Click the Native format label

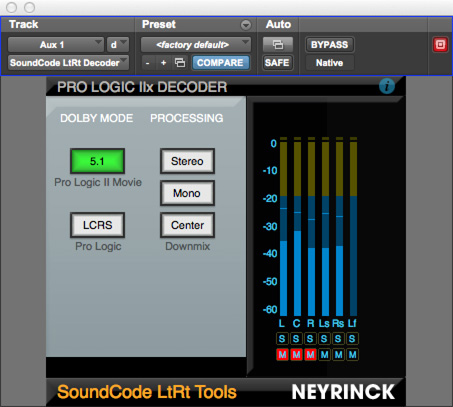(x=329, y=63)
